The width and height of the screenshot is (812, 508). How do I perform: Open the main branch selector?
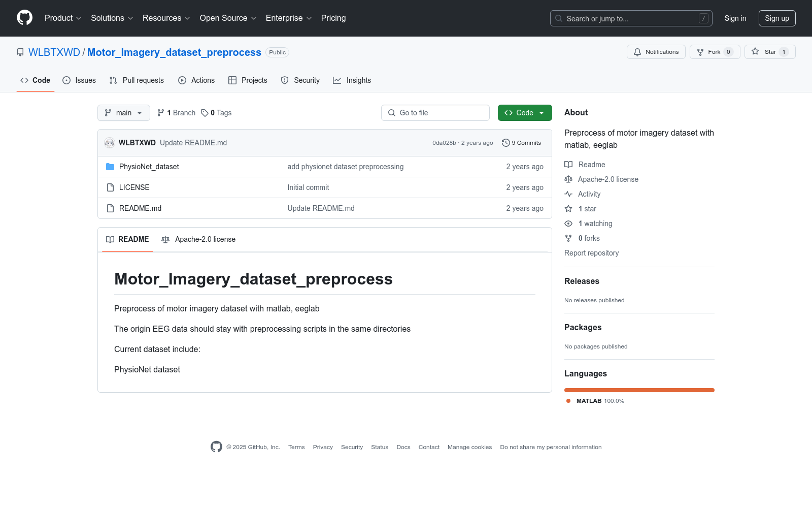coord(124,113)
